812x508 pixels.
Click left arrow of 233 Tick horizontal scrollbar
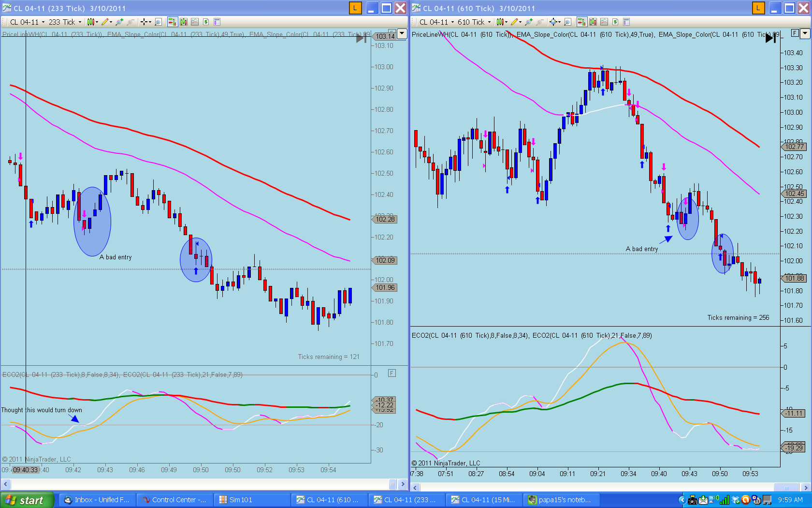6,484
